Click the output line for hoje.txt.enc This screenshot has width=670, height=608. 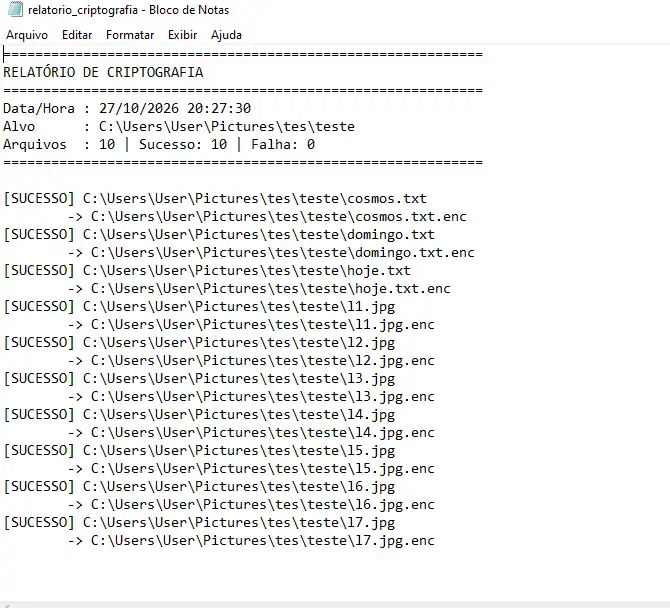click(259, 288)
